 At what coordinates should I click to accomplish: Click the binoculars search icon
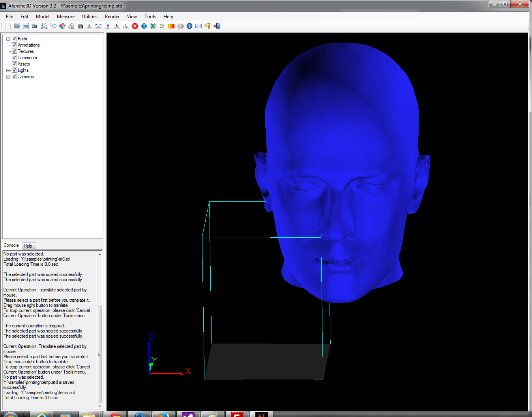tap(81, 26)
